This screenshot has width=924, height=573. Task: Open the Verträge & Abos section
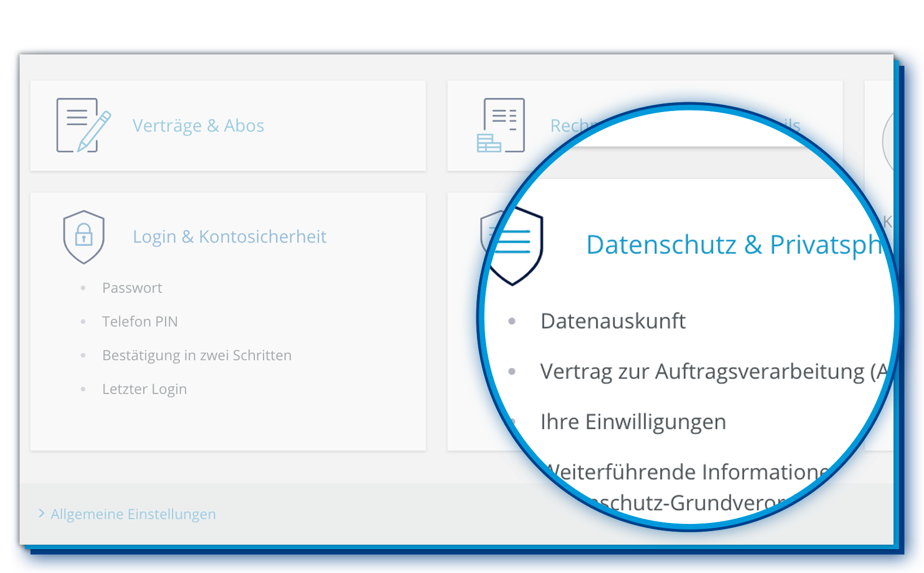click(198, 126)
